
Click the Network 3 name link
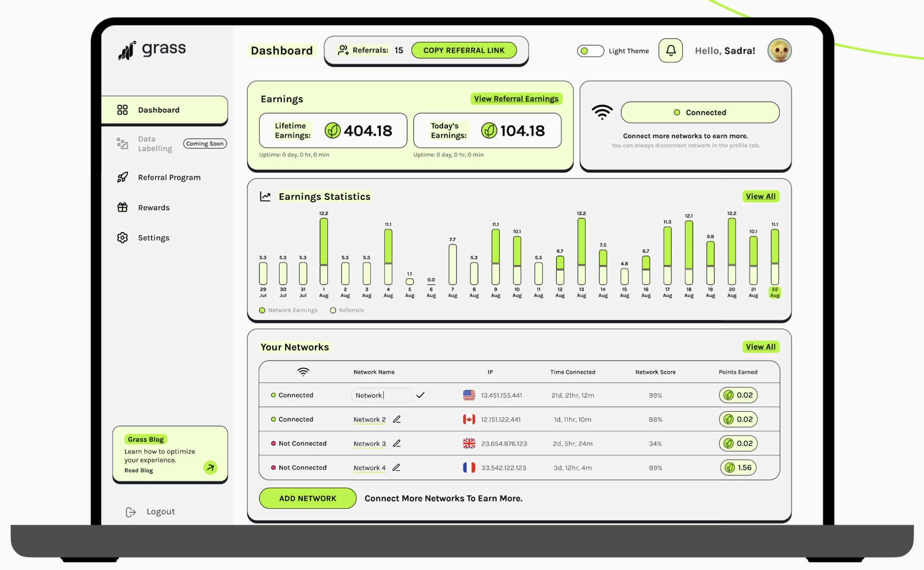pos(369,444)
